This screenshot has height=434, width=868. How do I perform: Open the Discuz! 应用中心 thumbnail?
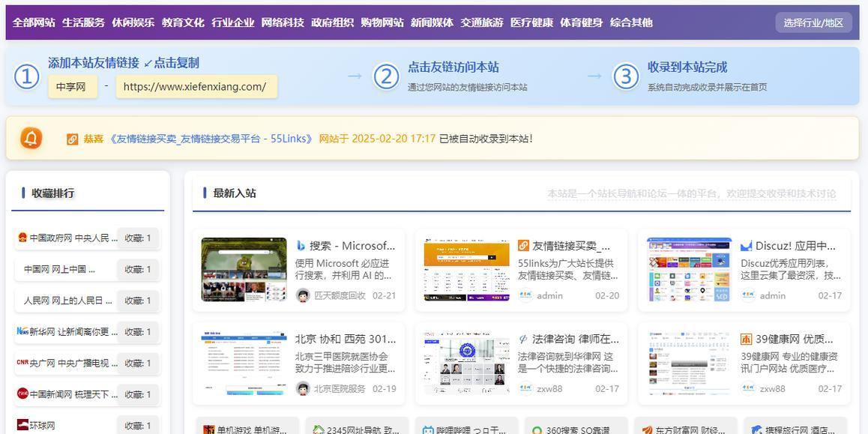[690, 270]
